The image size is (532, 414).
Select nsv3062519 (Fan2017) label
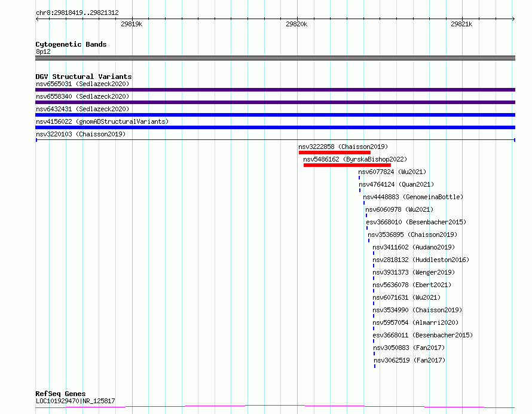pyautogui.click(x=409, y=360)
